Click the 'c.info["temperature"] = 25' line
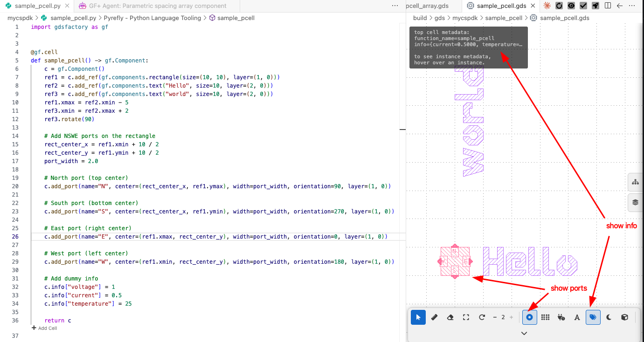 point(88,304)
